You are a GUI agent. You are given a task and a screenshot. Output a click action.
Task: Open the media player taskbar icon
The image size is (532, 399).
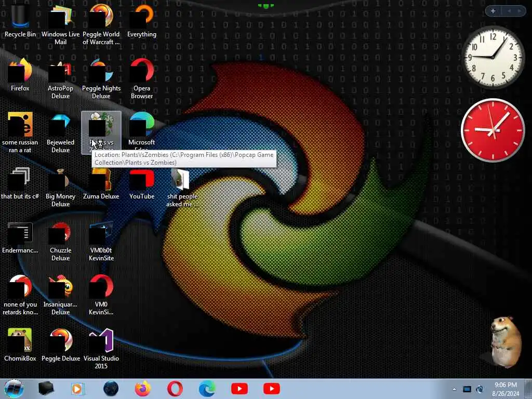tap(78, 389)
